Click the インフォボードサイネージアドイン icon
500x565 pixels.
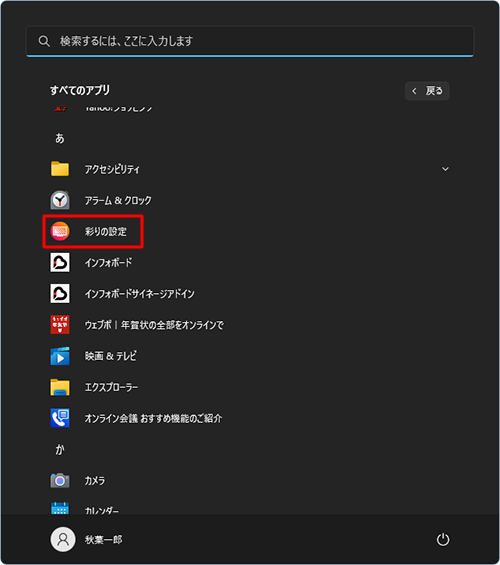[60, 293]
